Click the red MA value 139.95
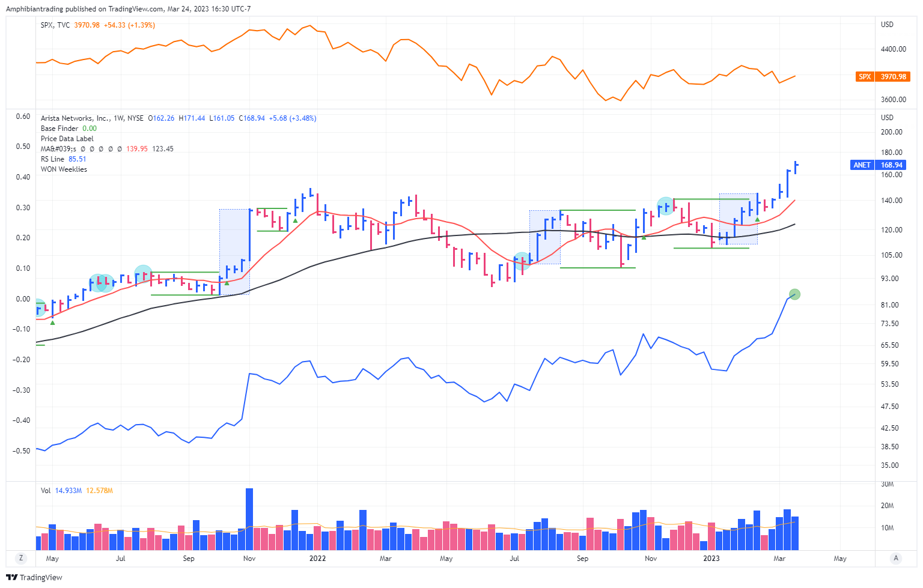Screen dimensions: 923x588 (x=136, y=149)
